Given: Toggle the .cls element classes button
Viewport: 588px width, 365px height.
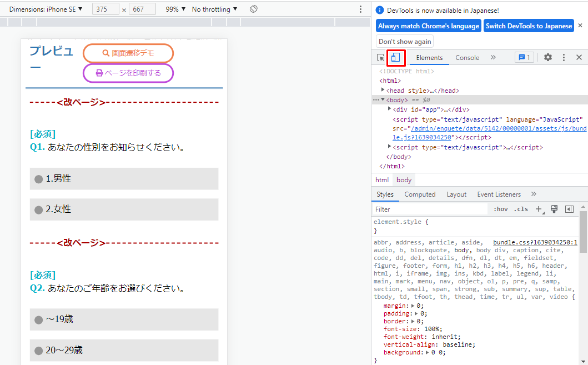Looking at the screenshot, I should [521, 209].
